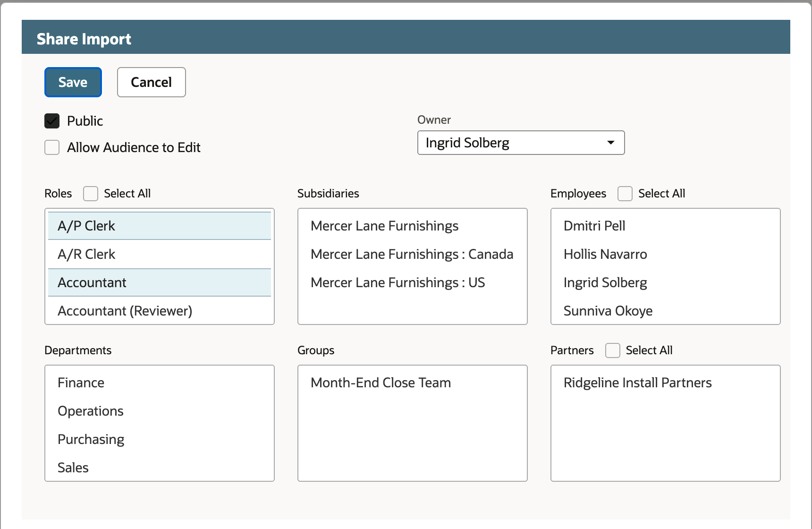Select employee Hollis Navarro

(666, 254)
